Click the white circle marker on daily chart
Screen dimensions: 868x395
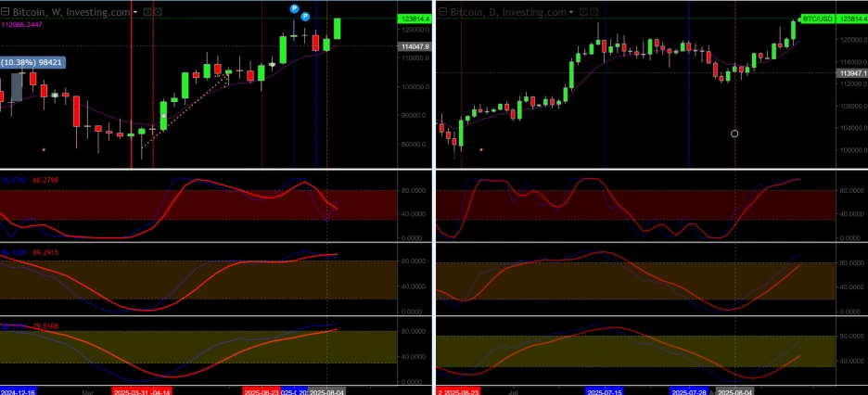734,134
